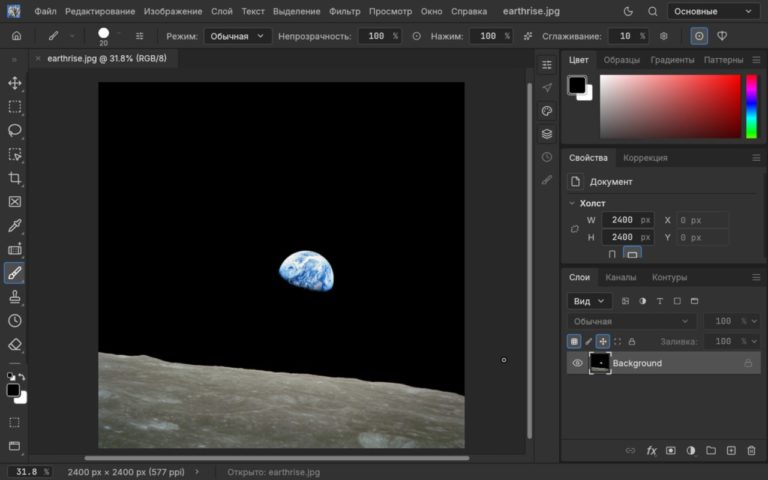Switch to the Коррекция tab
The height and width of the screenshot is (480, 768).
pyautogui.click(x=645, y=158)
